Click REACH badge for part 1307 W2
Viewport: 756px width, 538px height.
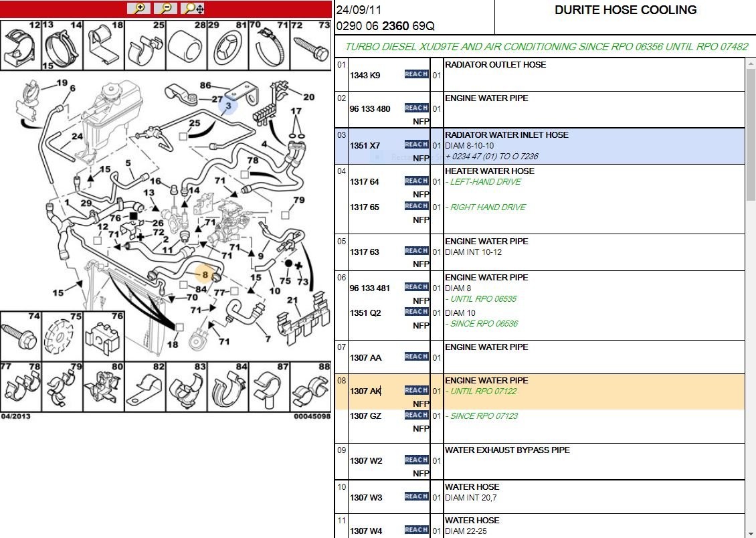[417, 460]
